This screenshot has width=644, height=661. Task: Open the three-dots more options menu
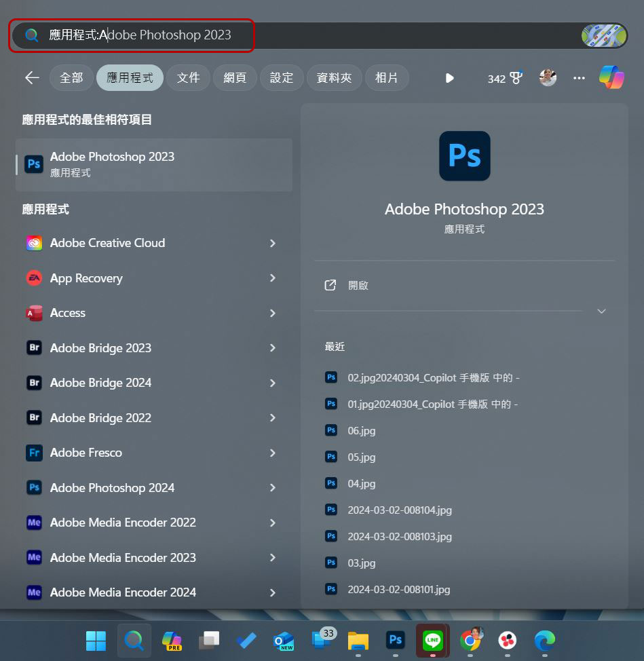[579, 78]
